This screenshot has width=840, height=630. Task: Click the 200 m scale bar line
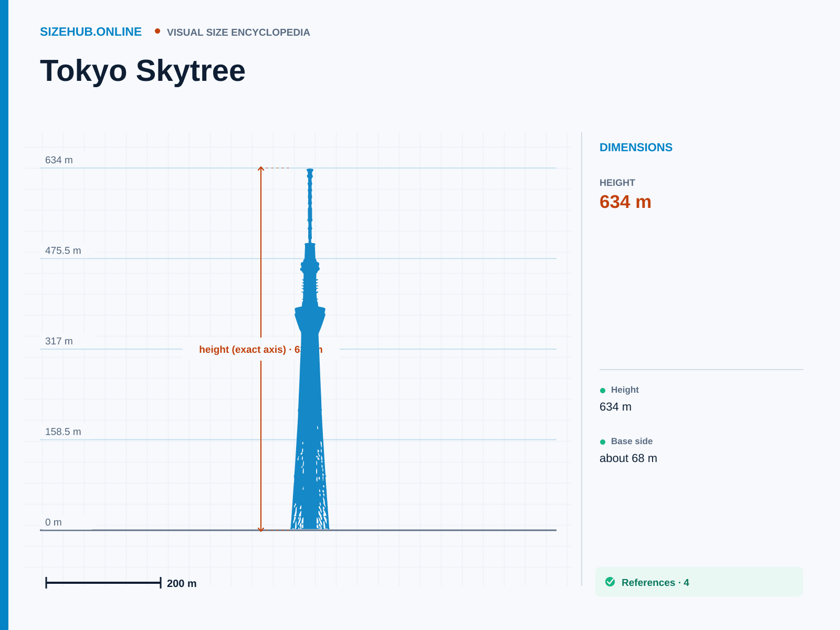(103, 582)
